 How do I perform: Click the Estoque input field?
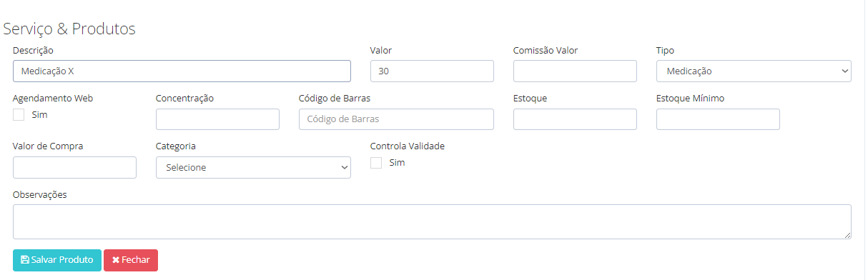(x=575, y=119)
